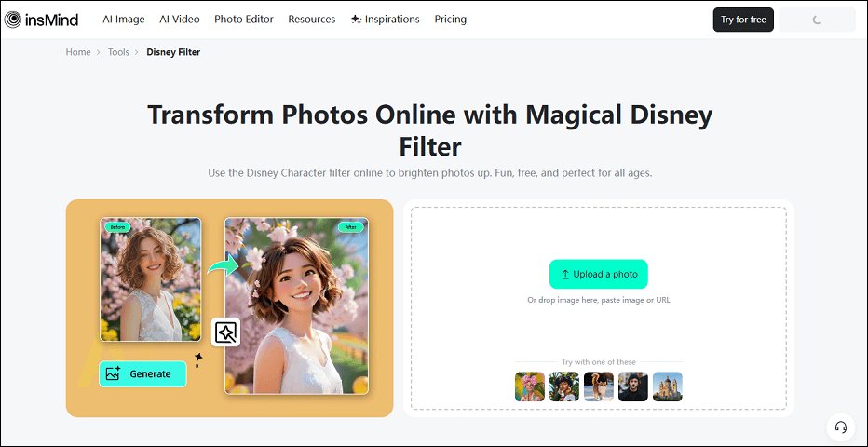Image resolution: width=868 pixels, height=447 pixels.
Task: Click the sparkle icon beside Inspirations
Action: (x=357, y=20)
